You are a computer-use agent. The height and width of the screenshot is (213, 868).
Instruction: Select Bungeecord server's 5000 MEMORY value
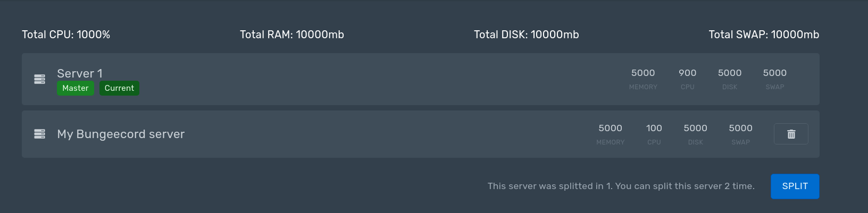point(610,128)
